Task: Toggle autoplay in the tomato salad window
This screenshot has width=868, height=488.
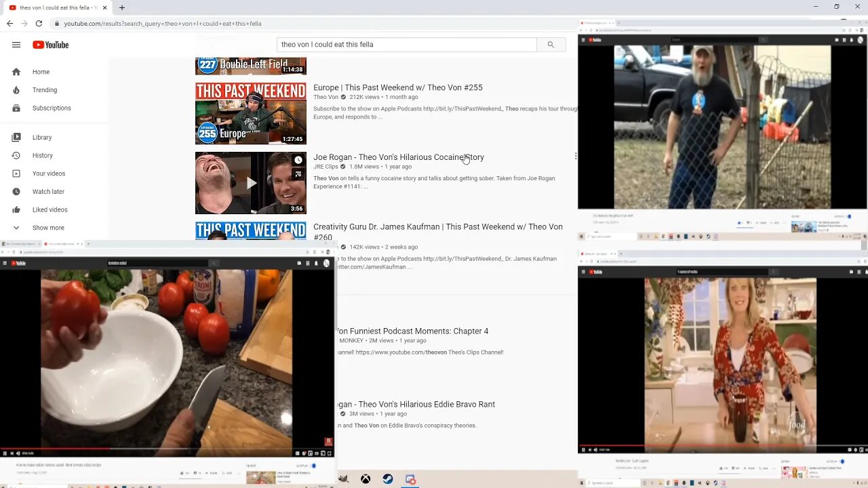Action: [x=313, y=466]
